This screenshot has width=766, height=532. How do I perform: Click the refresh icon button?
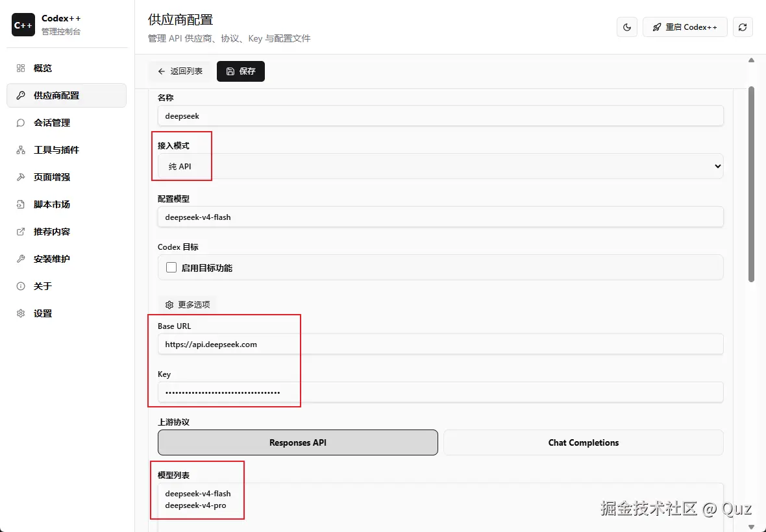point(743,27)
